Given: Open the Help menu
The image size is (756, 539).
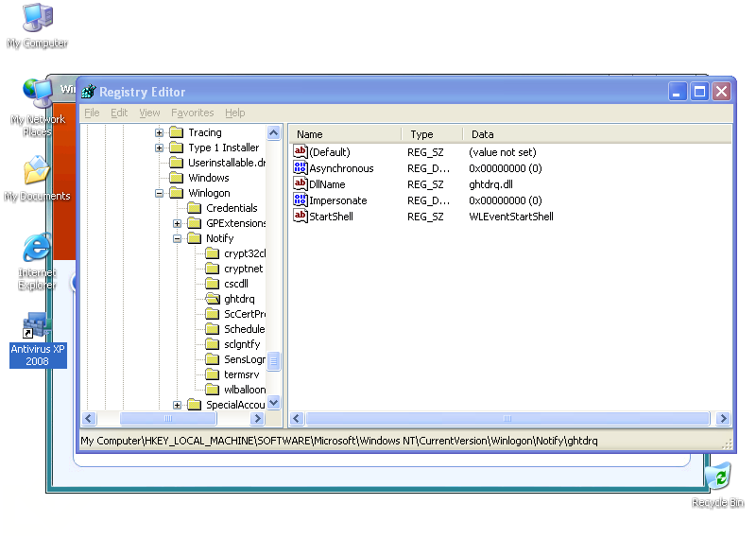Looking at the screenshot, I should tap(234, 113).
